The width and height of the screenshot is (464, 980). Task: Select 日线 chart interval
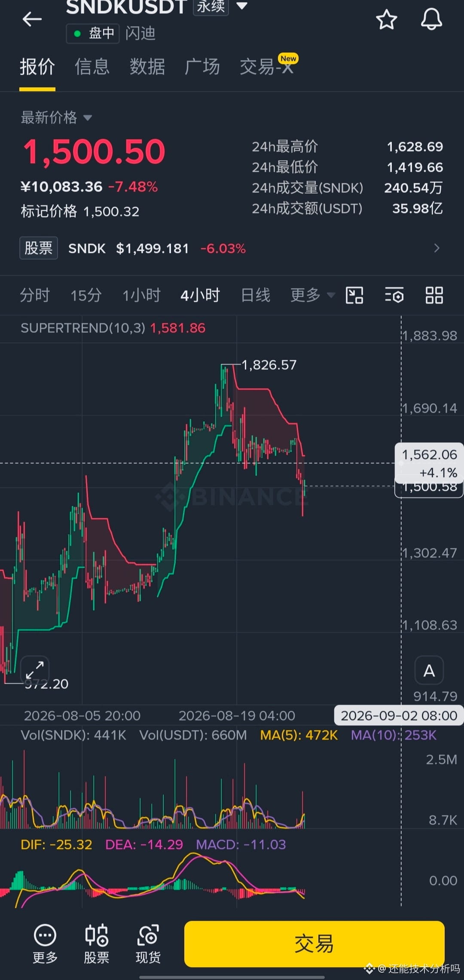pos(256,295)
